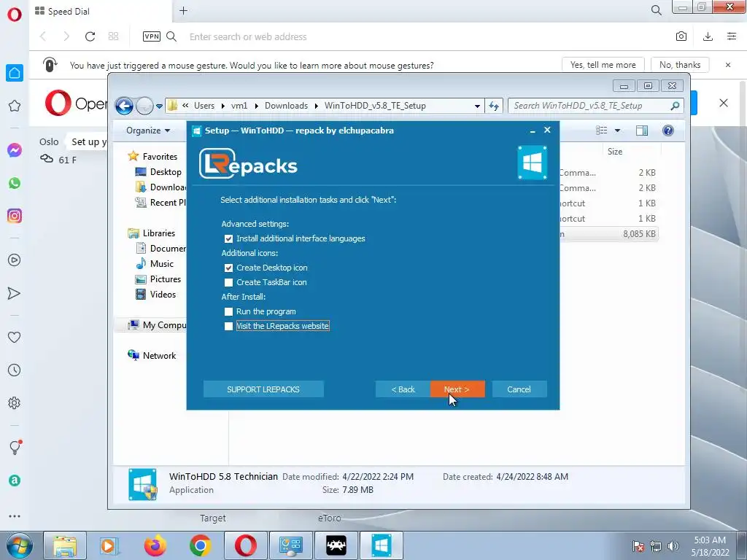Select Network in navigation pane
747x560 pixels.
click(x=159, y=356)
